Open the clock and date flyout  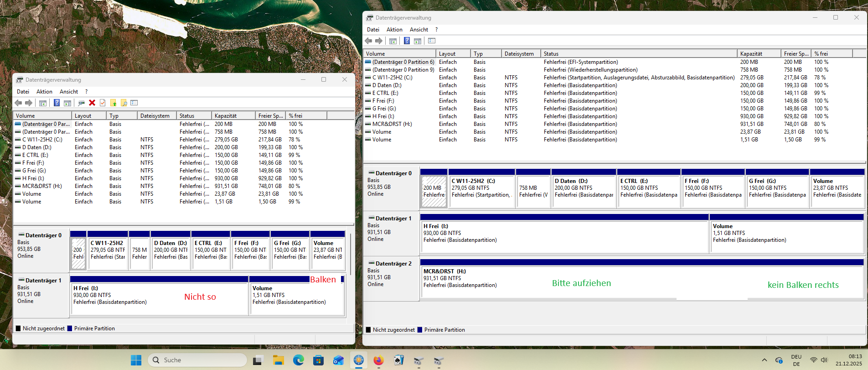[x=848, y=360]
